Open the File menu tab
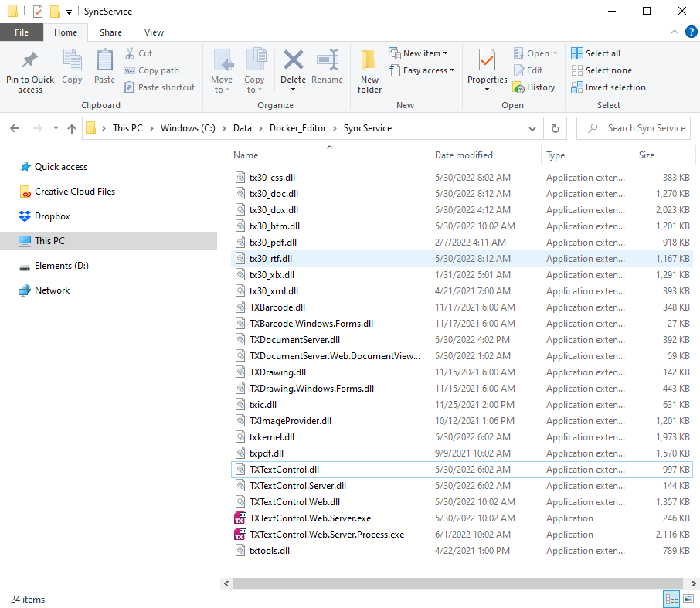700x608 pixels. point(22,32)
